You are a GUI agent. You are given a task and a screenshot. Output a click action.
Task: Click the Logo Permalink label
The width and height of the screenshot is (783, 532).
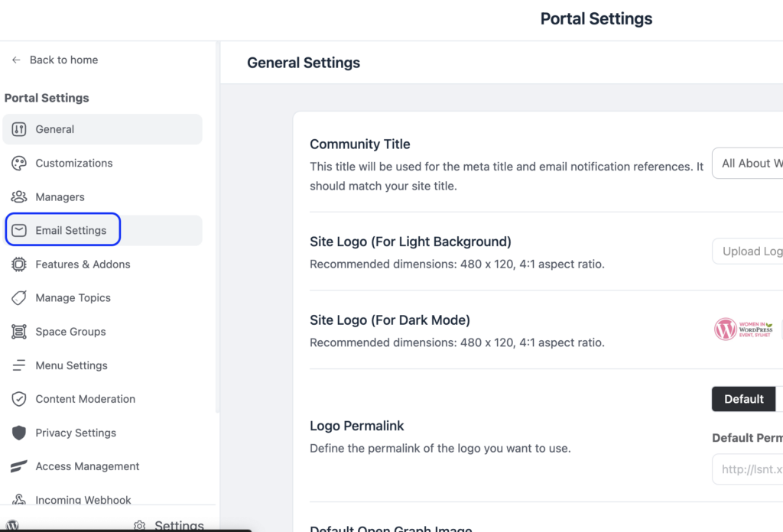[356, 426]
